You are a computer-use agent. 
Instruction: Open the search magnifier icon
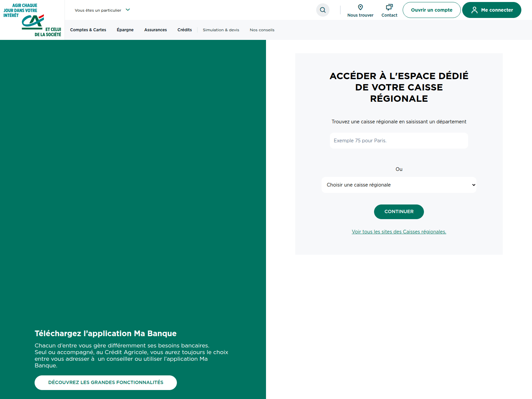tap(323, 10)
